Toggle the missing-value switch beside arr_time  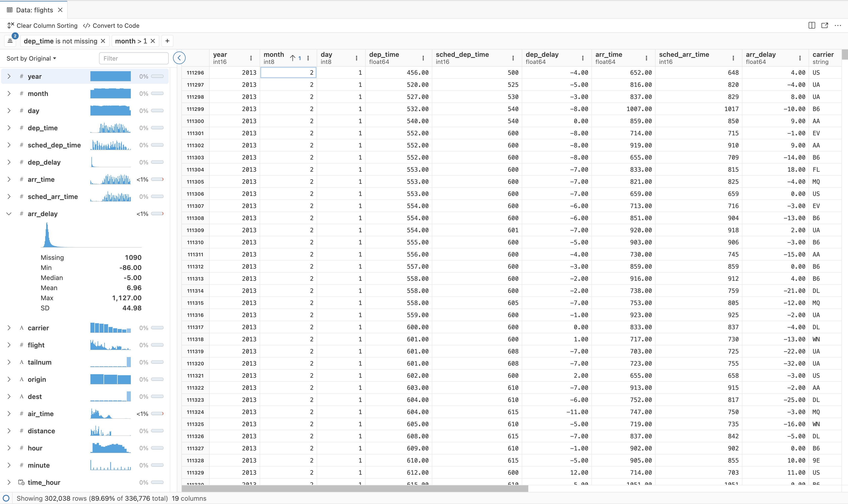point(157,179)
